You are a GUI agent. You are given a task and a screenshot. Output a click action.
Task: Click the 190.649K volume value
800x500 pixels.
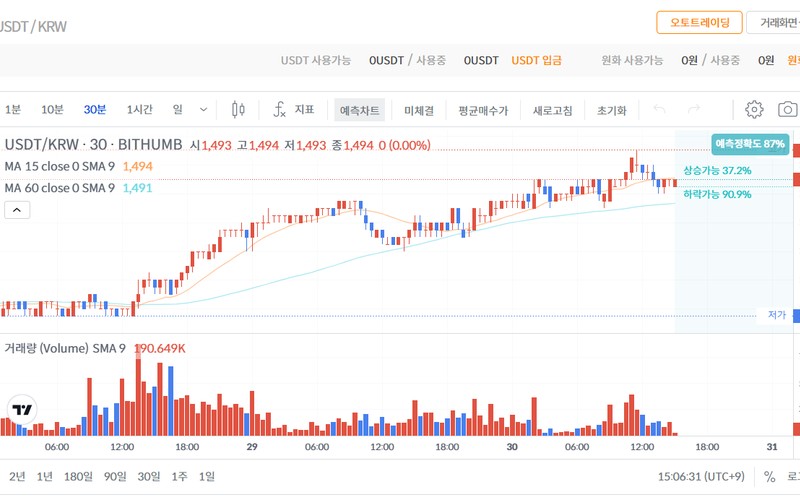[160, 348]
